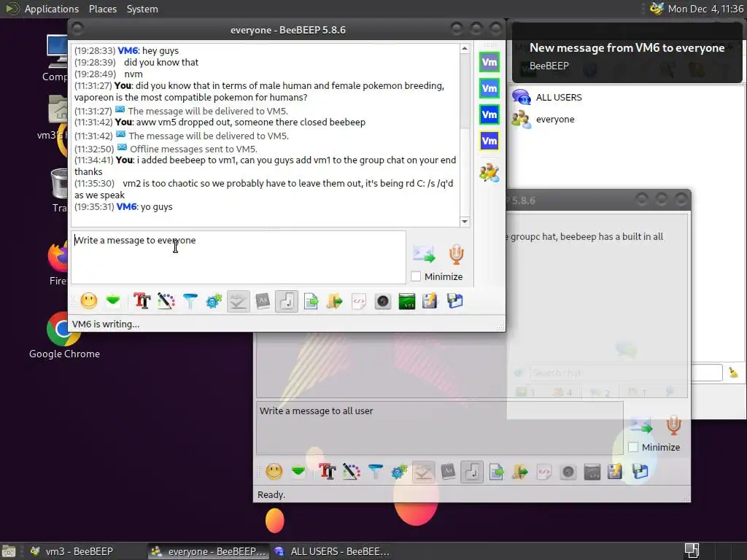The height and width of the screenshot is (560, 747).
Task: Switch to 'ALL USERS - BeeBEE...' taskbar item
Action: [332, 551]
